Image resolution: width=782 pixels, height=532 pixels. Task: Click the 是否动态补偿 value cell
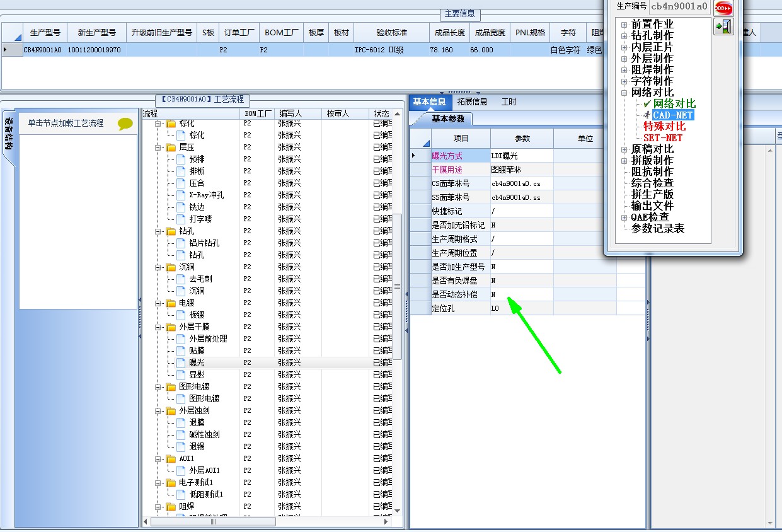point(522,294)
